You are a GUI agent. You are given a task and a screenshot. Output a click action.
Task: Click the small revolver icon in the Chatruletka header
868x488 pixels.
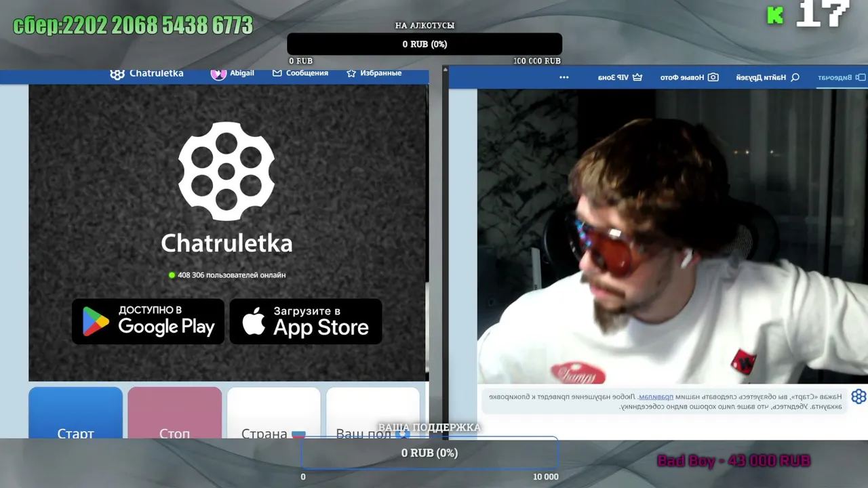tap(117, 74)
